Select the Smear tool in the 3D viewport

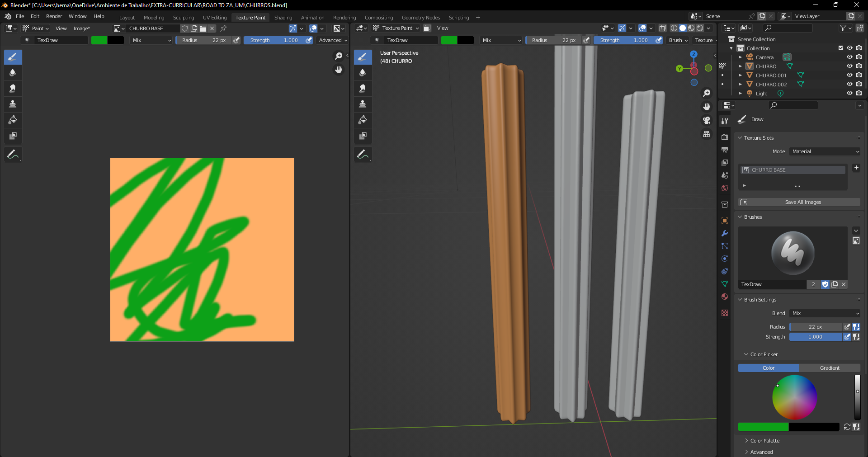363,89
